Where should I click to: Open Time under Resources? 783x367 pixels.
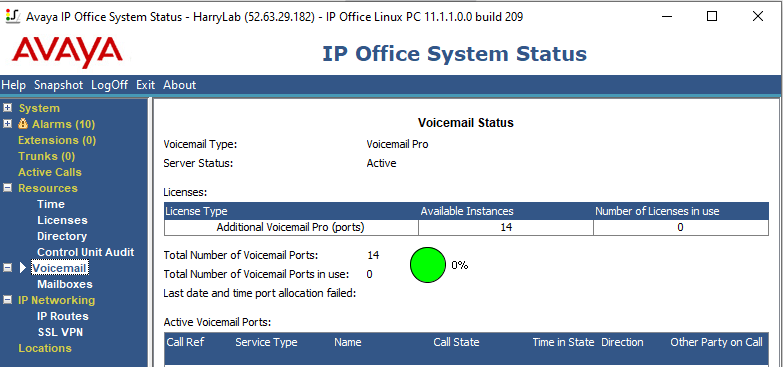point(51,204)
